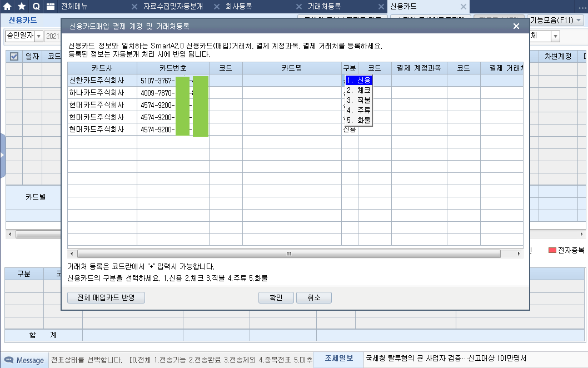588x368 pixels.
Task: Close the 신용카드매입 결제 계정 dialog
Action: pos(516,26)
